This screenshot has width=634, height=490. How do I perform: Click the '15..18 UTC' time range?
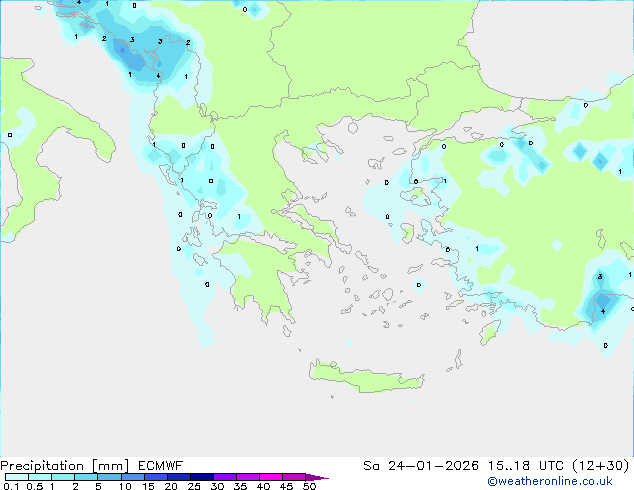click(525, 466)
